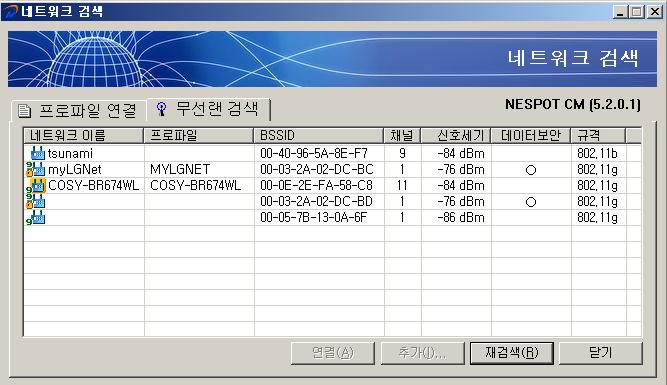Click -84 dBm signal of tsunami row
The height and width of the screenshot is (385, 667).
461,153
